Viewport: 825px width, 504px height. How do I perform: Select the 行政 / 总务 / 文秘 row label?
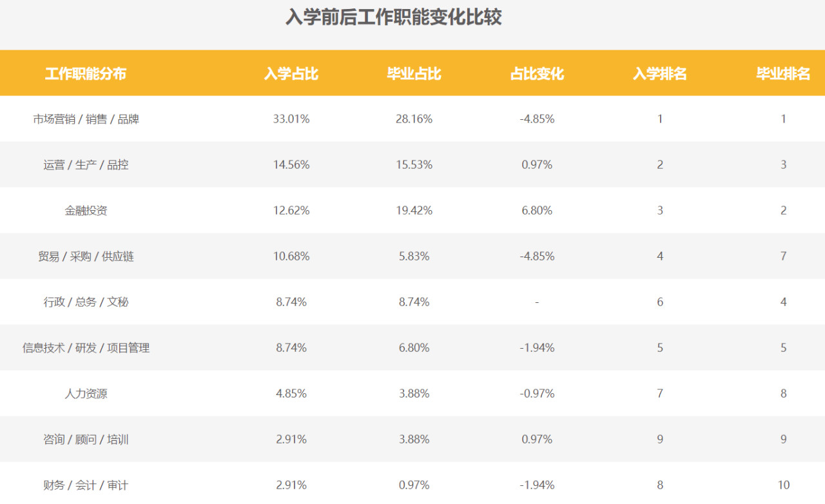coord(86,302)
